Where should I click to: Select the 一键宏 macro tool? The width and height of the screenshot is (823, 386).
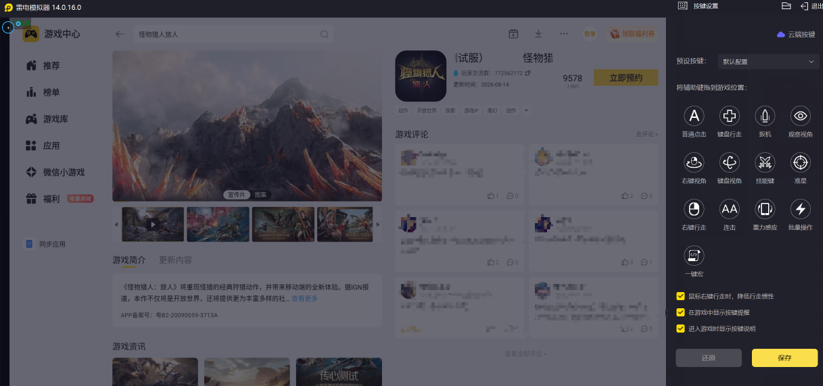[694, 255]
